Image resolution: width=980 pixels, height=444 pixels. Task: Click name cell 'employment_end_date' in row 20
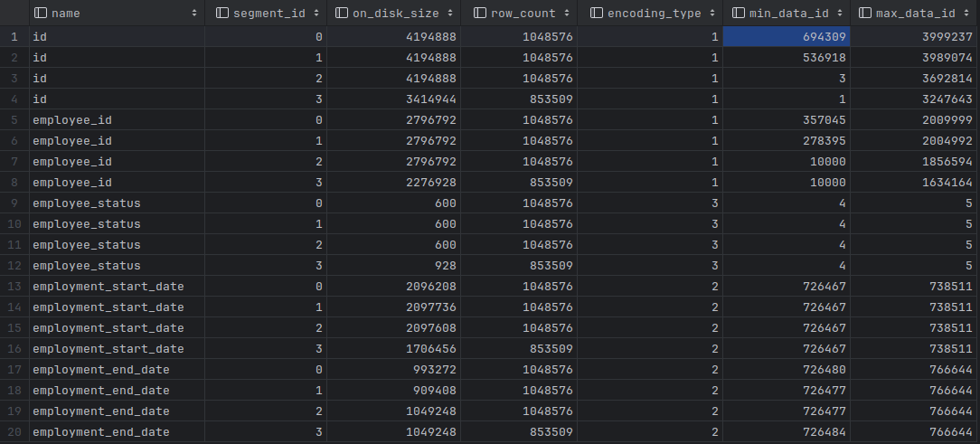117,432
